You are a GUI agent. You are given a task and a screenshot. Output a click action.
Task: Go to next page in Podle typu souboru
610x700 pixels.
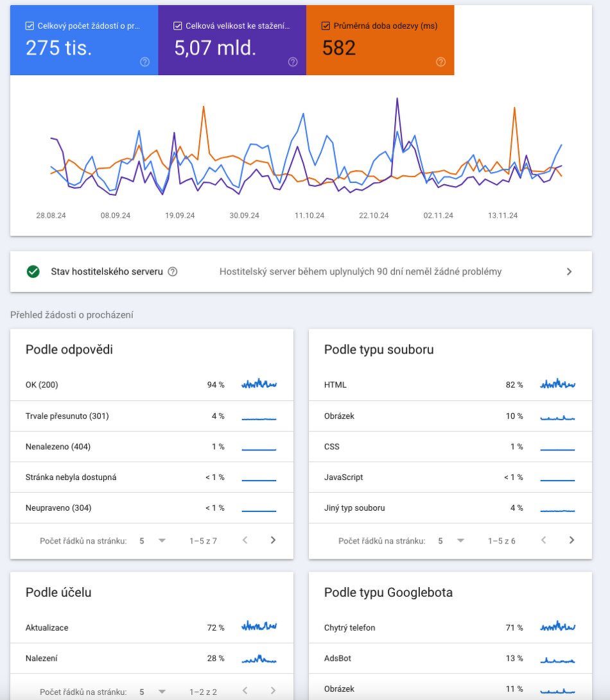click(x=571, y=540)
